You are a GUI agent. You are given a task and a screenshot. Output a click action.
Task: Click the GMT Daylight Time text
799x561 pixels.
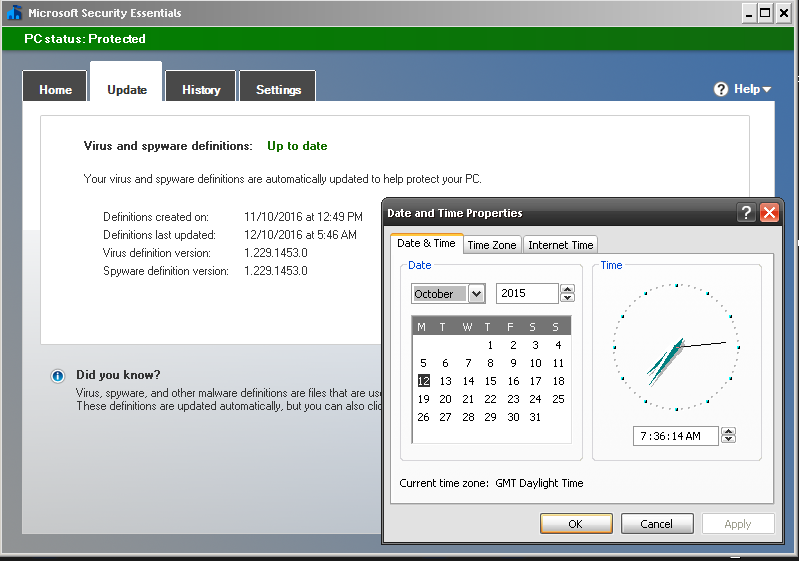click(539, 483)
